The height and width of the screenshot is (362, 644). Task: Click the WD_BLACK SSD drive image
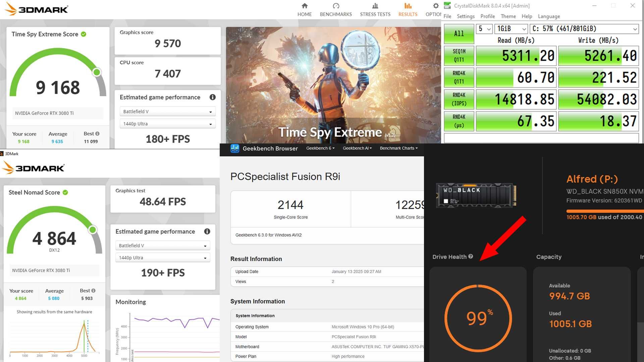[x=476, y=195]
